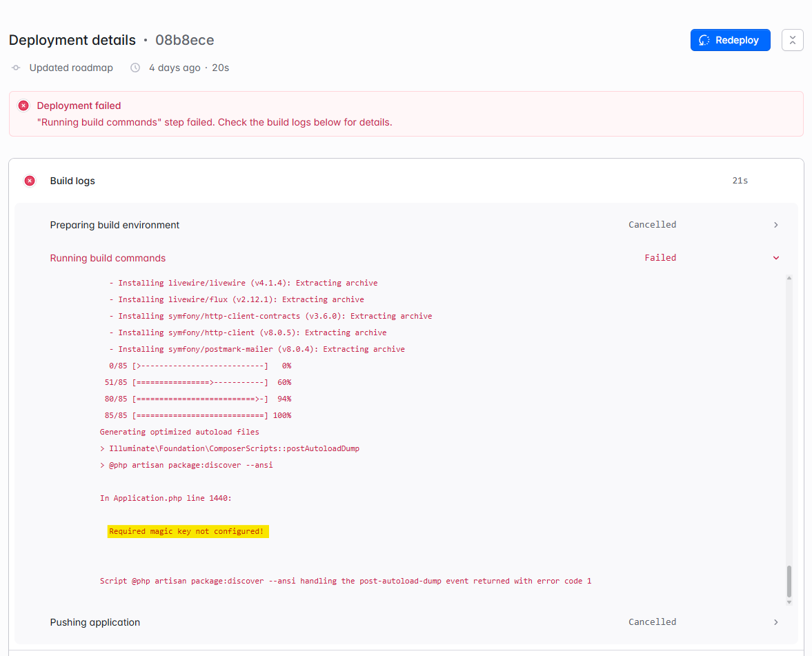The height and width of the screenshot is (656, 812).
Task: Select the Running build commands step label
Action: tap(108, 258)
